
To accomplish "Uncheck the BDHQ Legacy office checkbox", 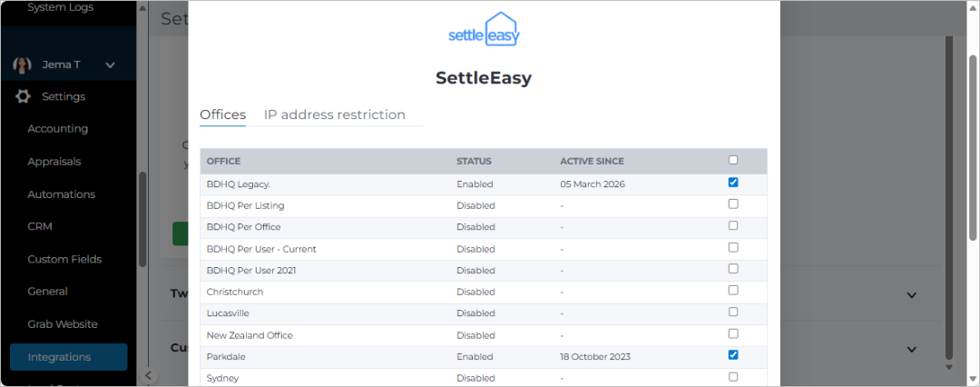I will point(733,183).
